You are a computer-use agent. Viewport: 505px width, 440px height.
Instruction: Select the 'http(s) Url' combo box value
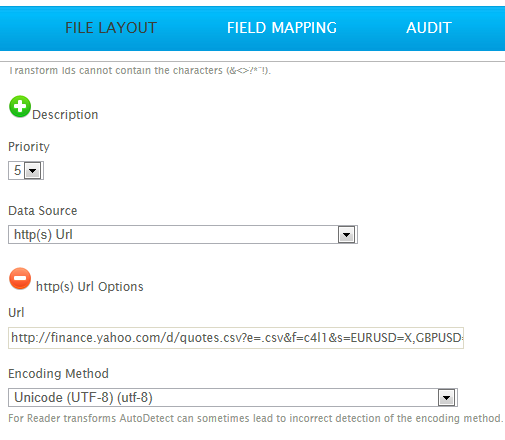[183, 235]
